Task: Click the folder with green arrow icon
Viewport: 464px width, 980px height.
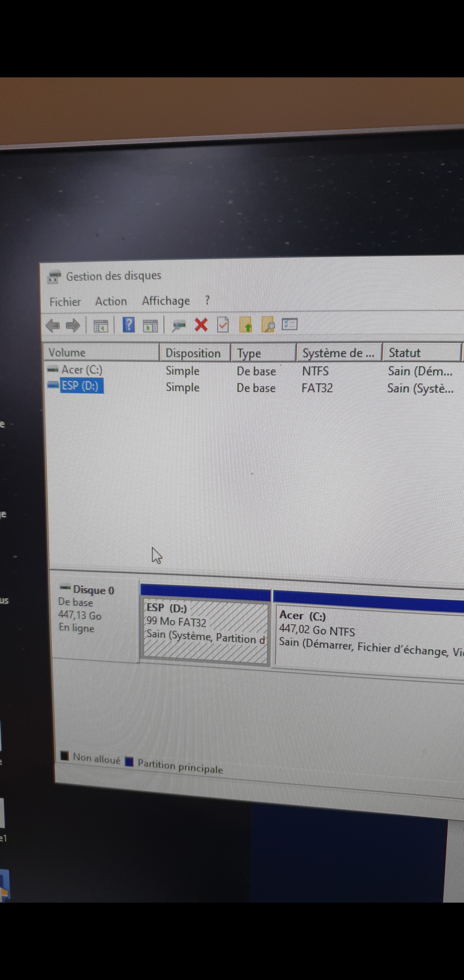Action: (x=246, y=325)
